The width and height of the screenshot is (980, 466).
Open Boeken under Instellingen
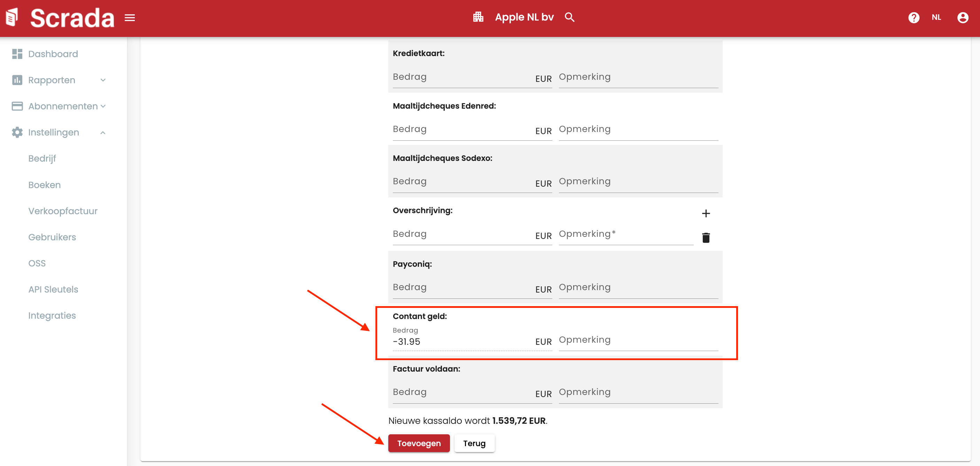point(45,185)
